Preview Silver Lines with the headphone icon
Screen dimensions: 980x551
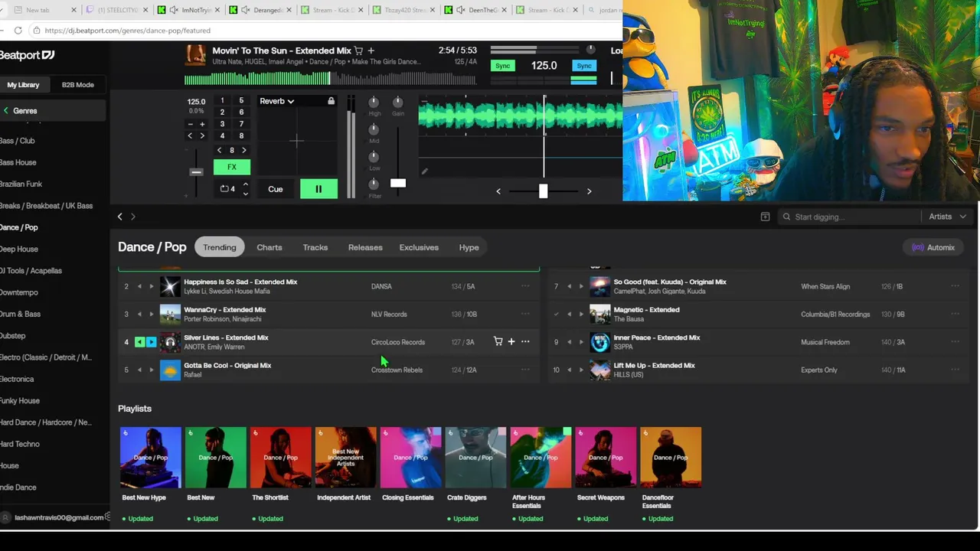(x=170, y=342)
